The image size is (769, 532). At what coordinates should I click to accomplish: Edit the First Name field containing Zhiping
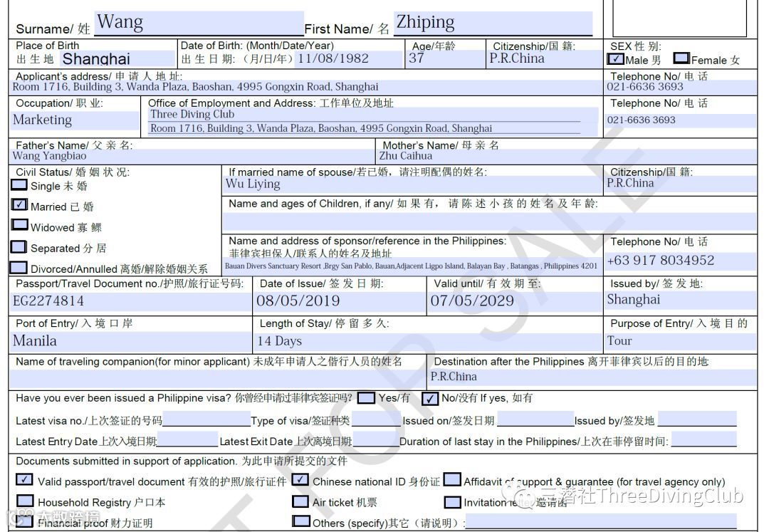493,23
